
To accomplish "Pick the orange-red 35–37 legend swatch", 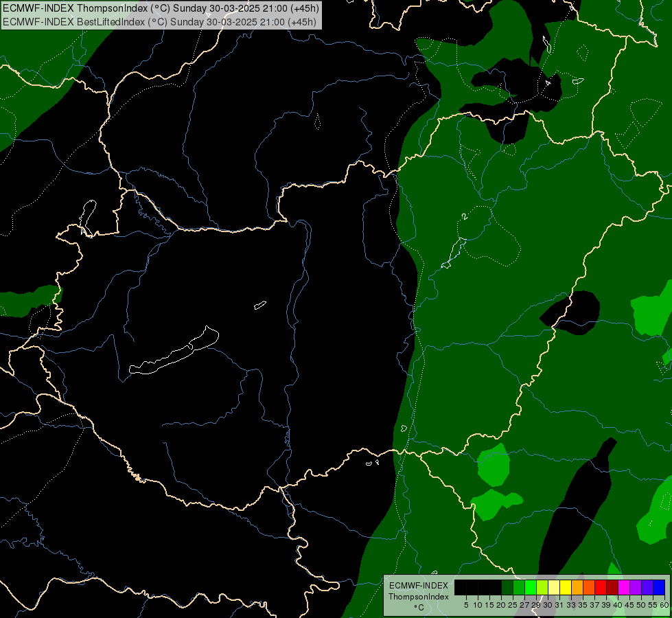I will [589, 587].
